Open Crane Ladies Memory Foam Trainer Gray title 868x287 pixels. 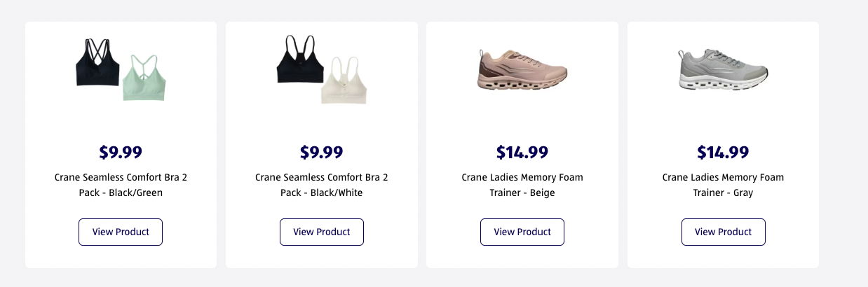point(724,185)
